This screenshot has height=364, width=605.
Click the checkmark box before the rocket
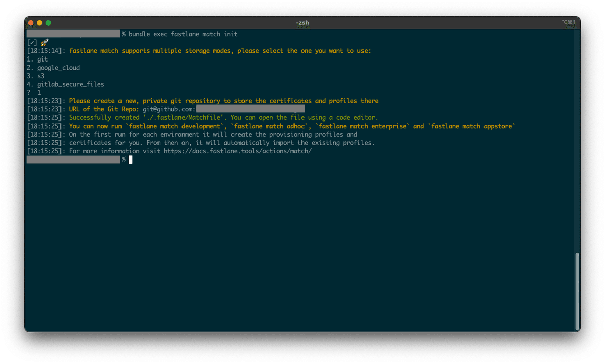pyautogui.click(x=32, y=43)
